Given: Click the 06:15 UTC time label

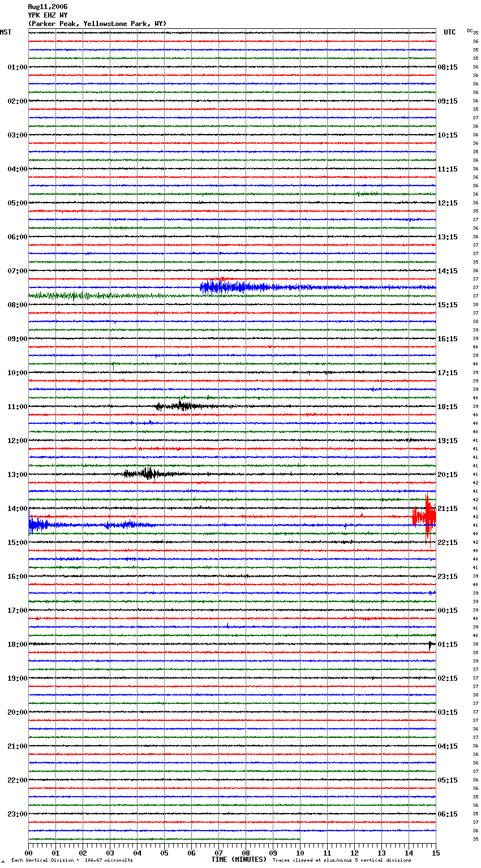Looking at the screenshot, I should click(x=448, y=814).
